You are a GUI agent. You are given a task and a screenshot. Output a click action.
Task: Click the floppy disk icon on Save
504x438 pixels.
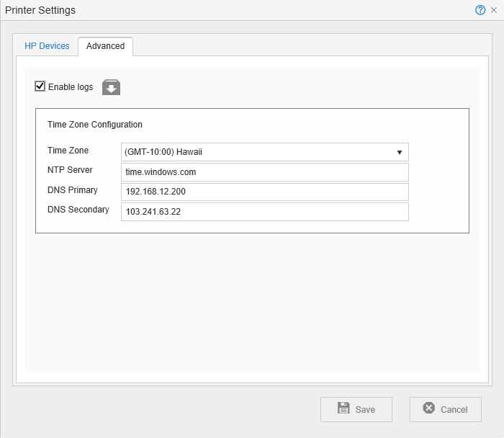click(x=343, y=408)
